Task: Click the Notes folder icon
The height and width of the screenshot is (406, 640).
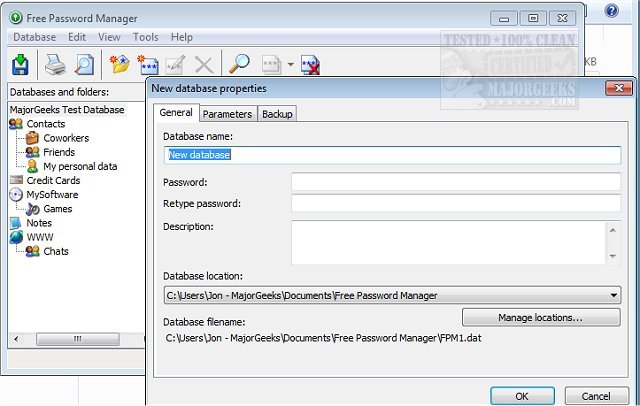Action: (16, 223)
